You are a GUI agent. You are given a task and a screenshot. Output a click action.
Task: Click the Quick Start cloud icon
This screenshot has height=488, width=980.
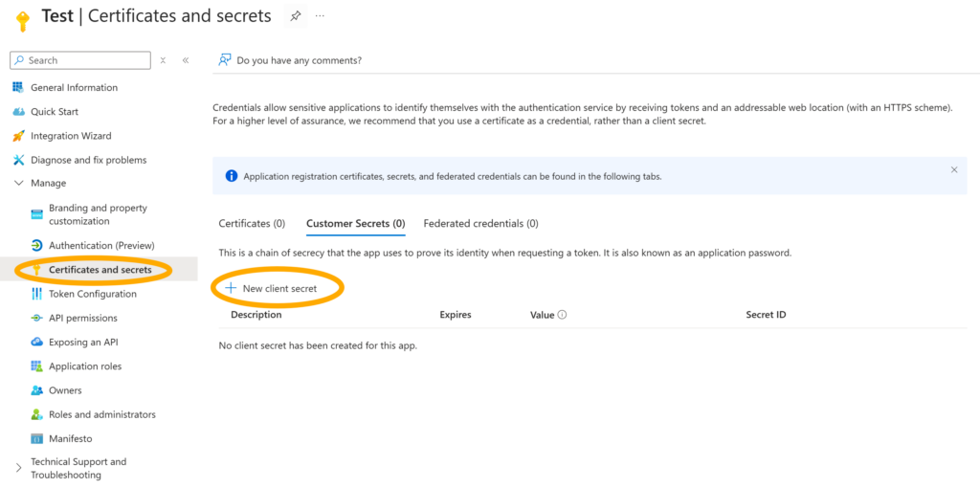click(x=18, y=112)
